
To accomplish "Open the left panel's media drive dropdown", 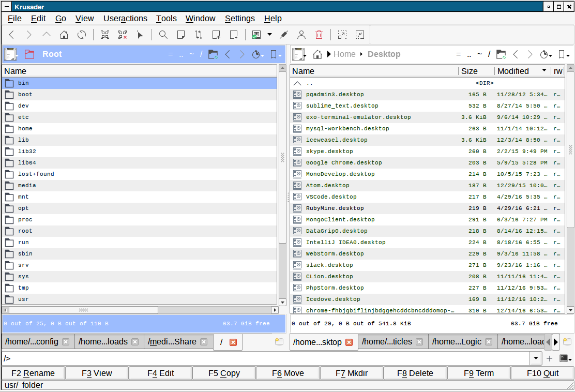I will (x=11, y=54).
